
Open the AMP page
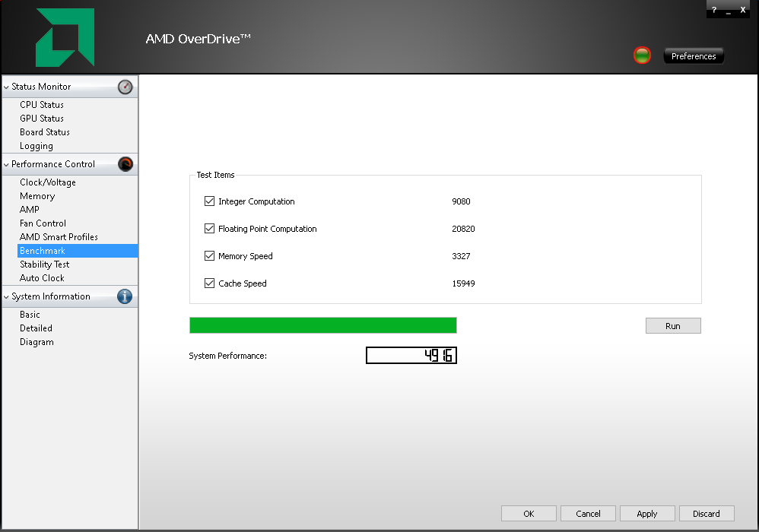30,210
